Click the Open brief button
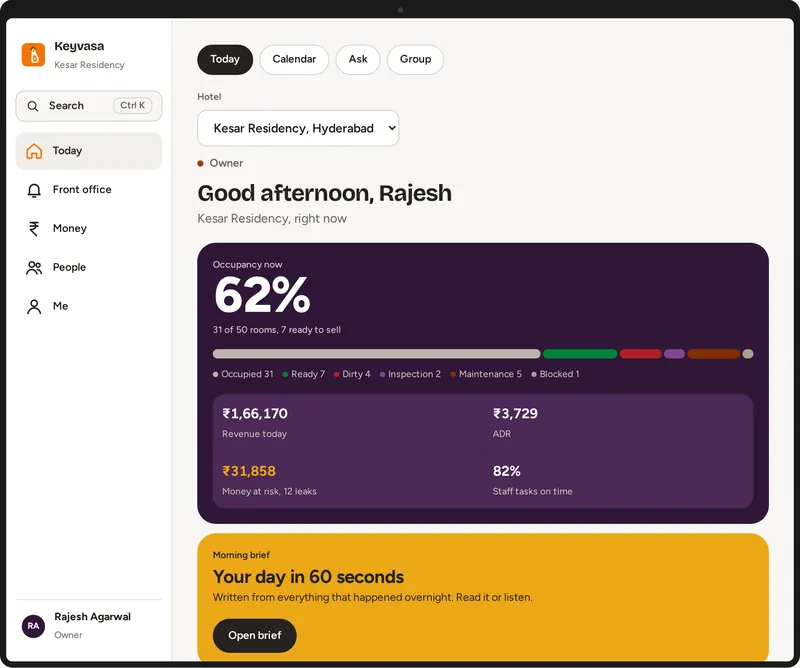The image size is (800, 668). pyautogui.click(x=255, y=635)
